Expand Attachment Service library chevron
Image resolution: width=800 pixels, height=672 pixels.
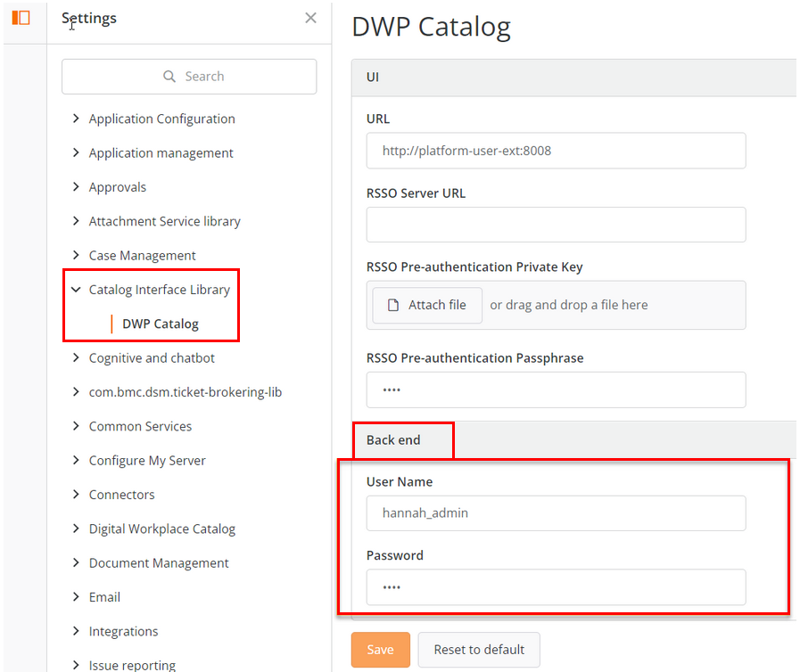coord(76,221)
